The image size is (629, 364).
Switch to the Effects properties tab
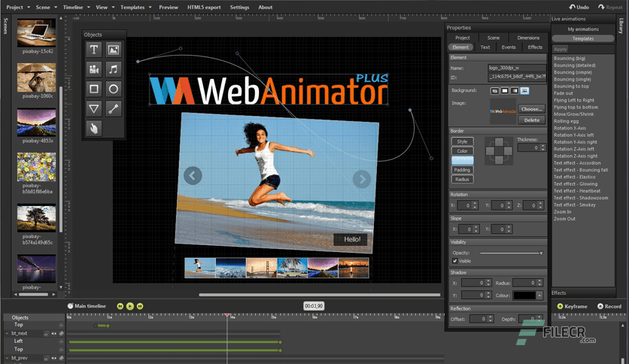point(535,47)
